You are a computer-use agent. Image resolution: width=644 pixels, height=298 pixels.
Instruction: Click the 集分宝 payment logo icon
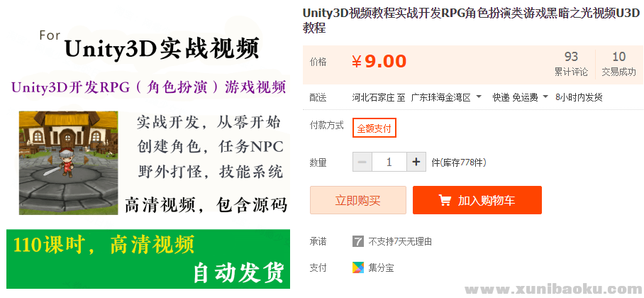[358, 268]
